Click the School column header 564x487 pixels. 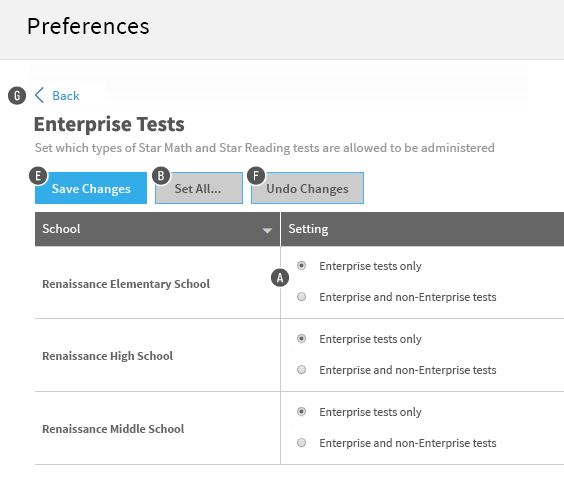[x=157, y=229]
